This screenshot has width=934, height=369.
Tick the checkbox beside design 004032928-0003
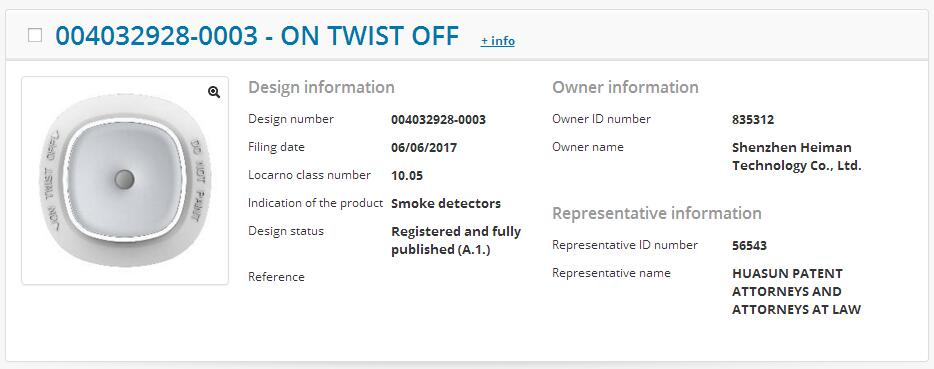pos(35,35)
